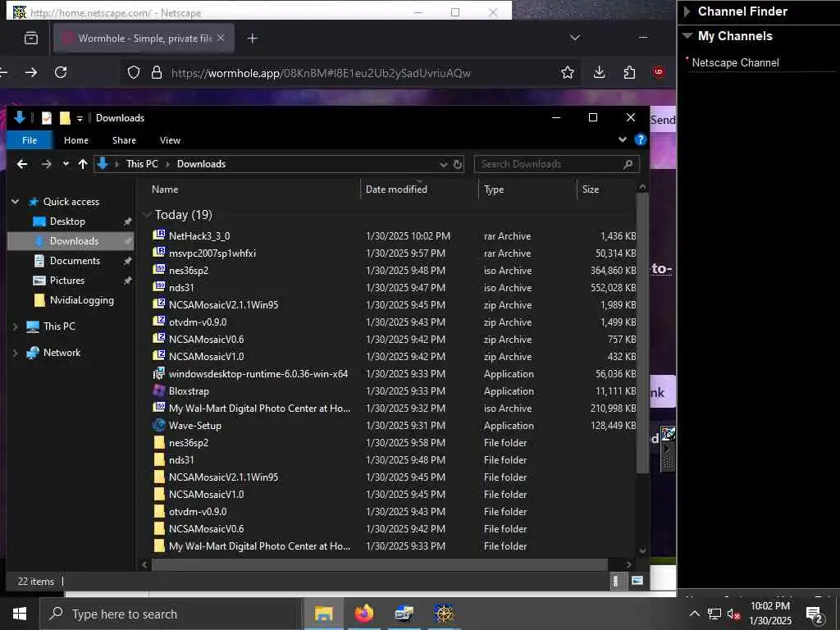Click the Explorer vertical scrollbar
Image resolution: width=840 pixels, height=630 pixels.
pos(642,333)
